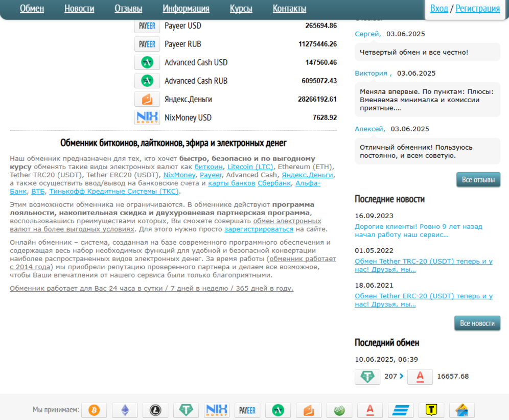Click the зарегистрироваться link
Image resolution: width=509 pixels, height=420 pixels.
click(x=259, y=229)
